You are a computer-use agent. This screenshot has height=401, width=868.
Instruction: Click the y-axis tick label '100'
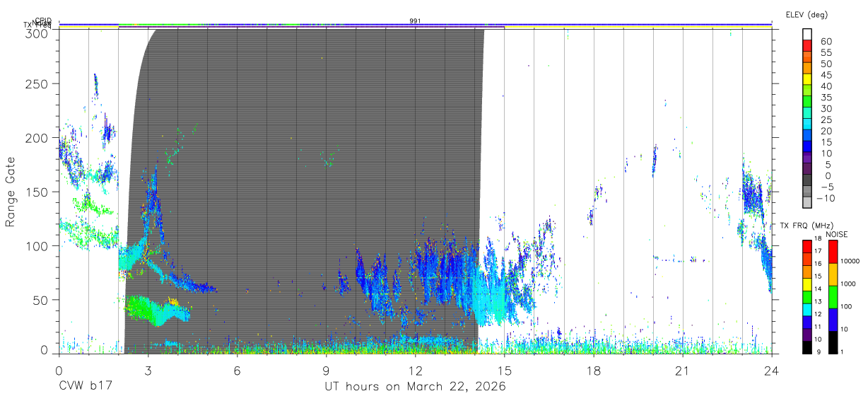(39, 246)
